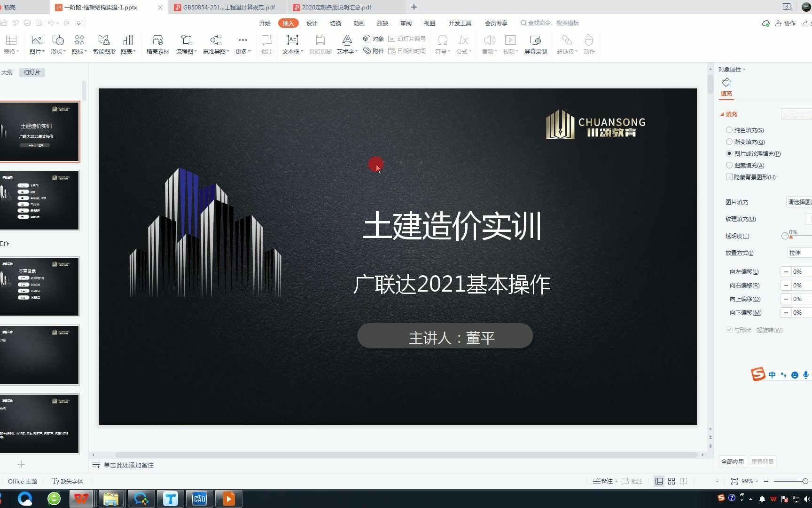Open the 动画 ribbon tab

359,23
